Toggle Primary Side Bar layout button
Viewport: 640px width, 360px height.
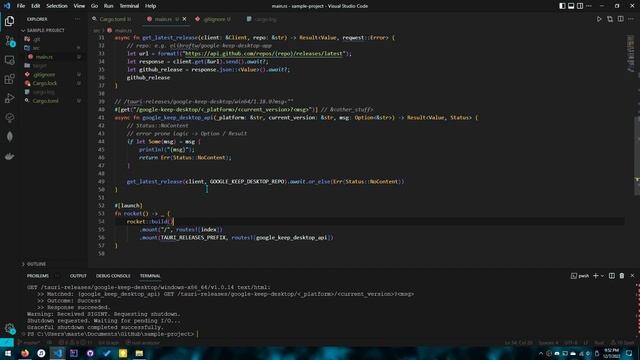pyautogui.click(x=562, y=6)
